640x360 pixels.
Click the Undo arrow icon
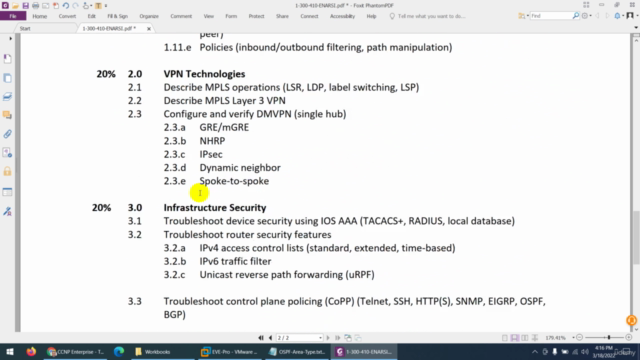point(65,6)
